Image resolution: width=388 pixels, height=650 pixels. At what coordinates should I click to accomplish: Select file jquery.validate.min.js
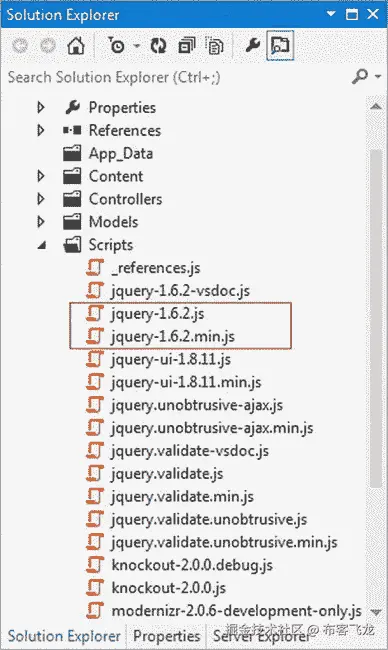182,497
